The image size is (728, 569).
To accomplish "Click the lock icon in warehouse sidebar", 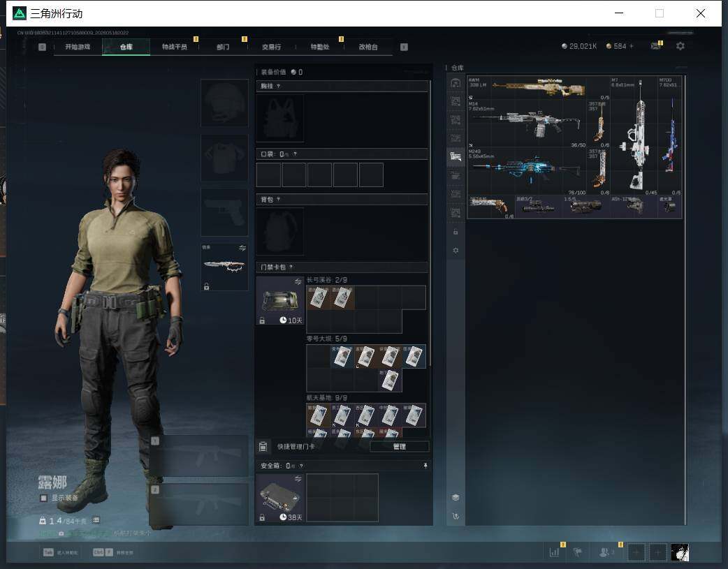I will tap(456, 232).
